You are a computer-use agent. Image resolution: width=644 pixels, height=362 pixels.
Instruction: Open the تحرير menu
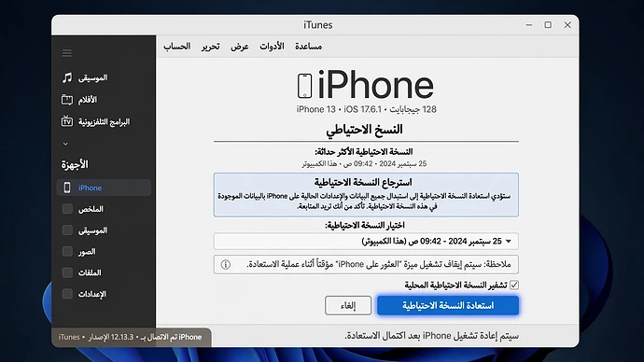210,47
